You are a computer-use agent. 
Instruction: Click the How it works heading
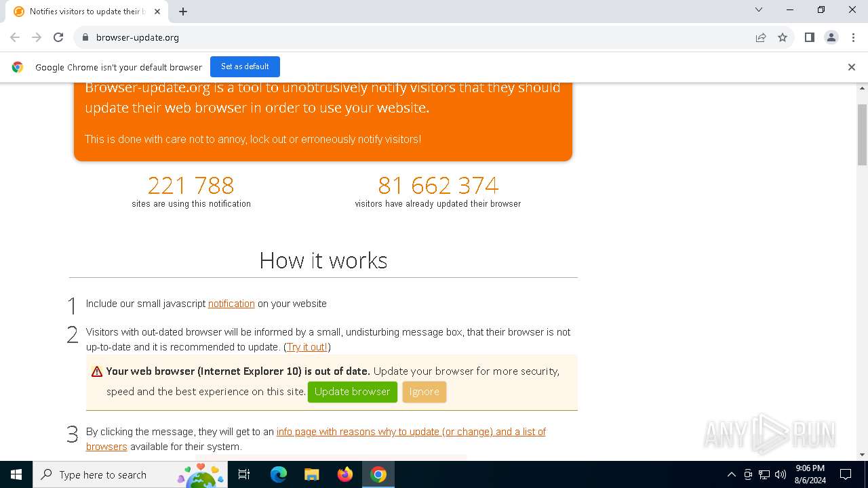pyautogui.click(x=323, y=260)
